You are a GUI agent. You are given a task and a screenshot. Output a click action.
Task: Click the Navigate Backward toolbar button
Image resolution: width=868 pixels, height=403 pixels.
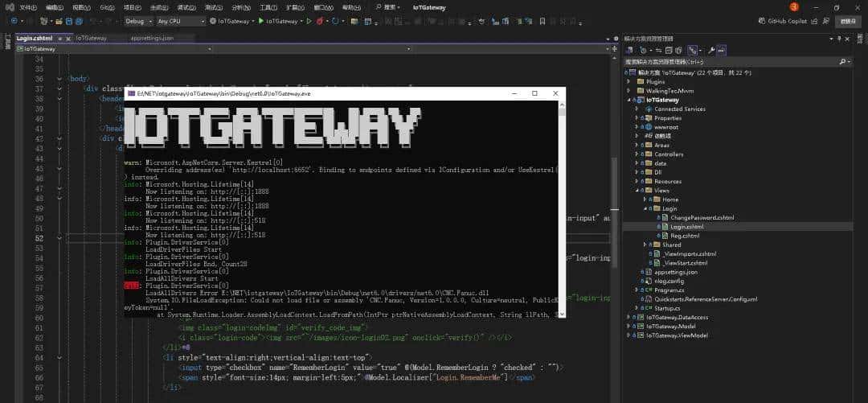pyautogui.click(x=14, y=21)
